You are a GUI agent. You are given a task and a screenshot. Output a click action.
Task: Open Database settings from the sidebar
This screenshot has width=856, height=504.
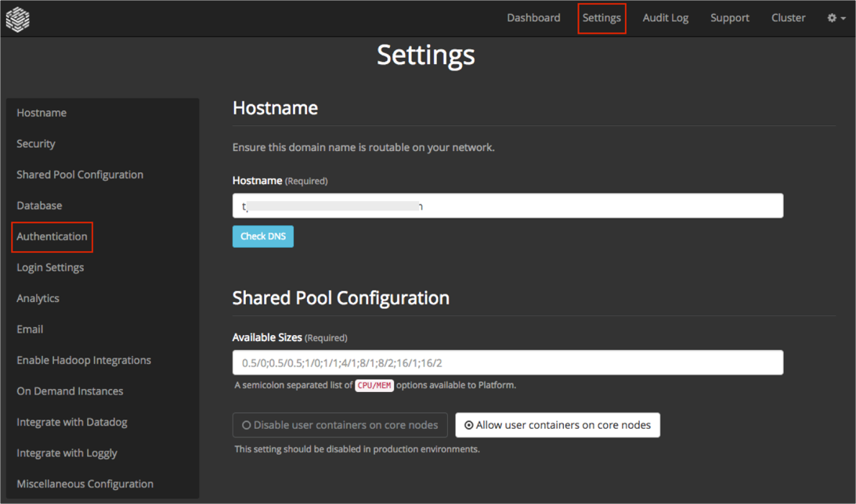[39, 206]
